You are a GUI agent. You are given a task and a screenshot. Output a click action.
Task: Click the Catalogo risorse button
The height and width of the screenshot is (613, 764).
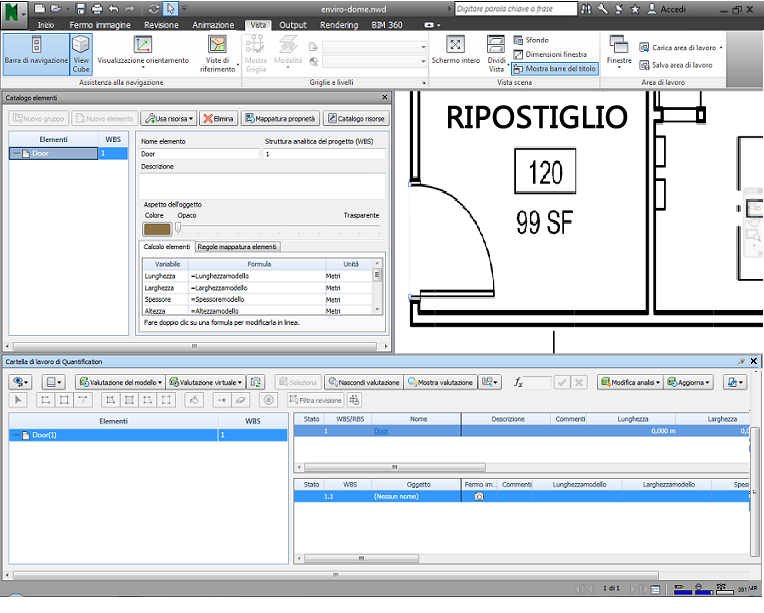(x=356, y=119)
